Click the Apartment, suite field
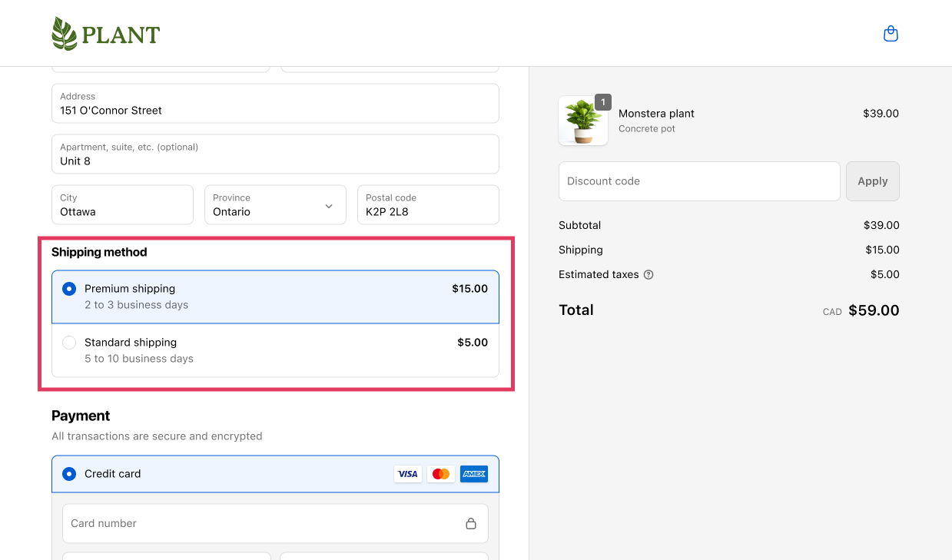 click(x=275, y=154)
